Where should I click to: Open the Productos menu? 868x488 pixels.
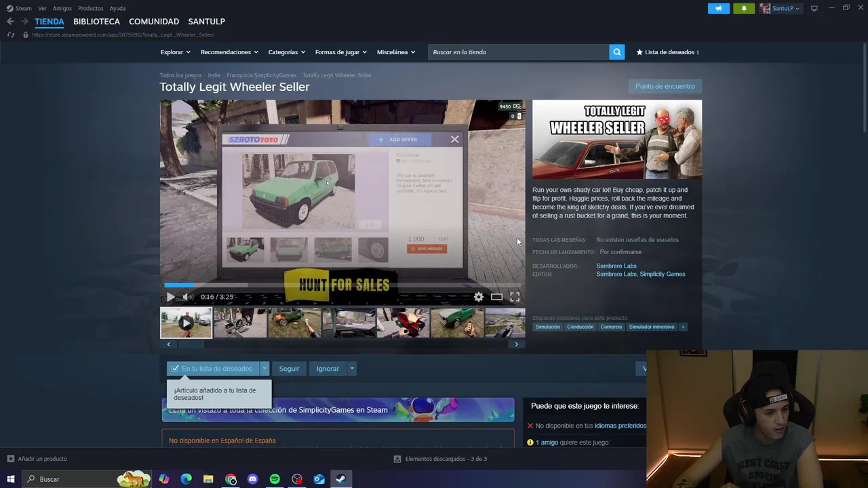[91, 8]
